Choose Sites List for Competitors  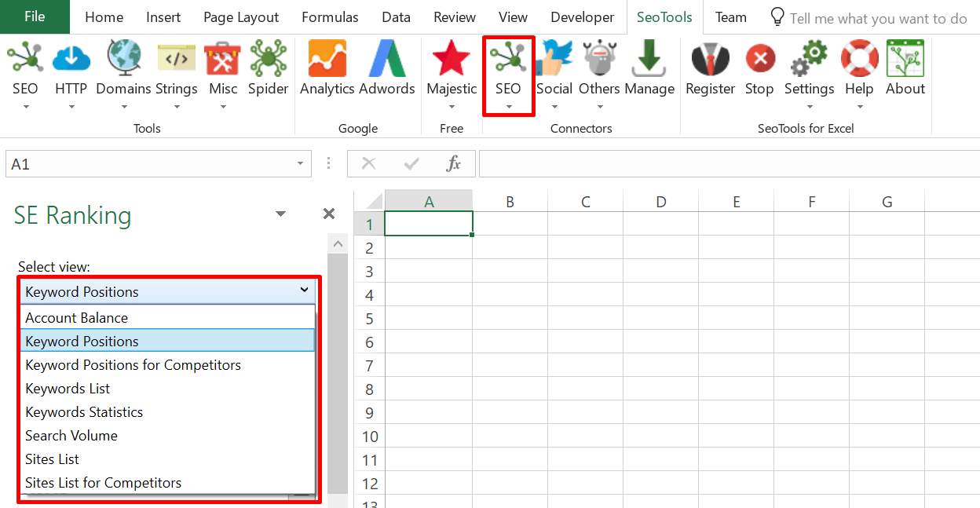(x=167, y=483)
